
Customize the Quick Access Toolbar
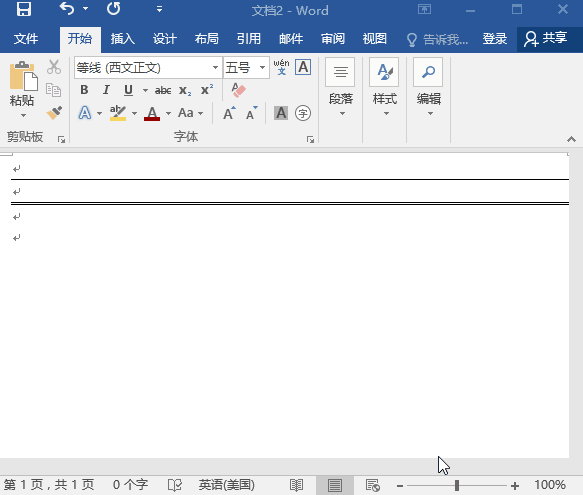coord(160,9)
